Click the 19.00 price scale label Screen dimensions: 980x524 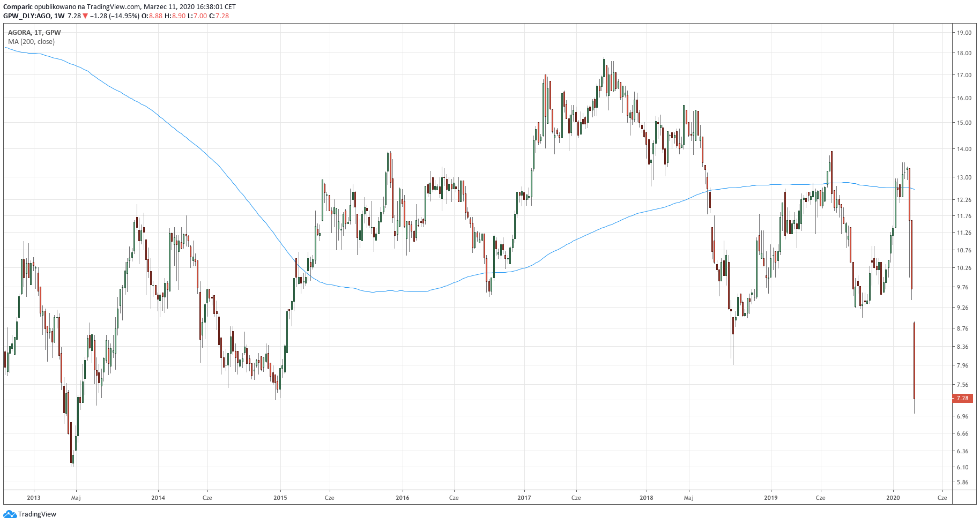(x=964, y=33)
